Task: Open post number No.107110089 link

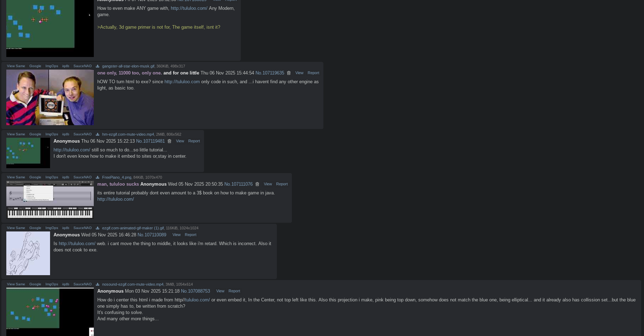Action: point(152,235)
